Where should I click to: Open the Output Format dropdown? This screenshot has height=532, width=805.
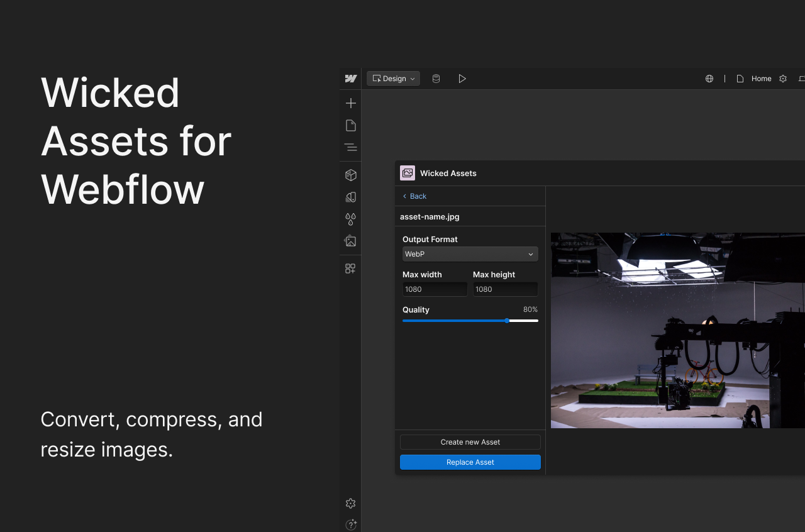[x=470, y=253]
